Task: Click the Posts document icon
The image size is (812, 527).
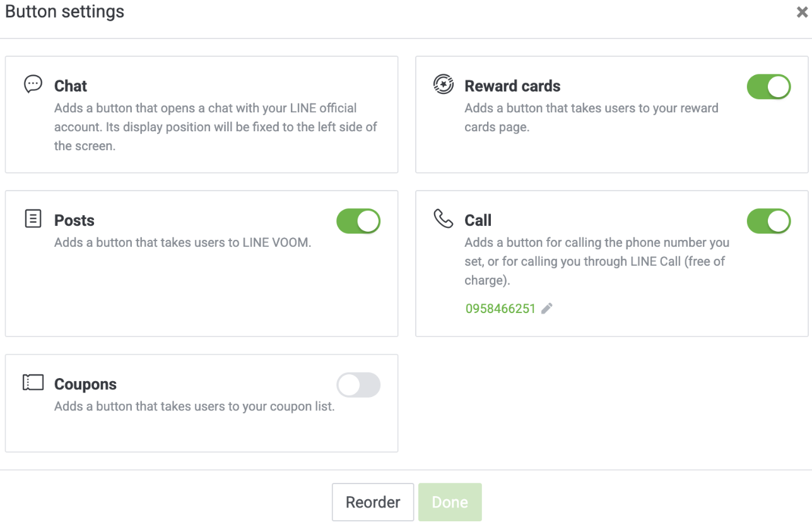Action: (33, 219)
